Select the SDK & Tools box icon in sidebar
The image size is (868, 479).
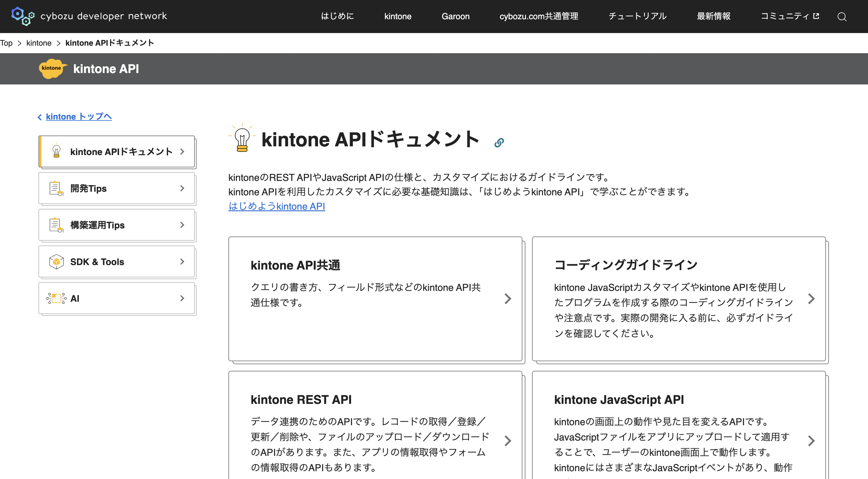56,261
